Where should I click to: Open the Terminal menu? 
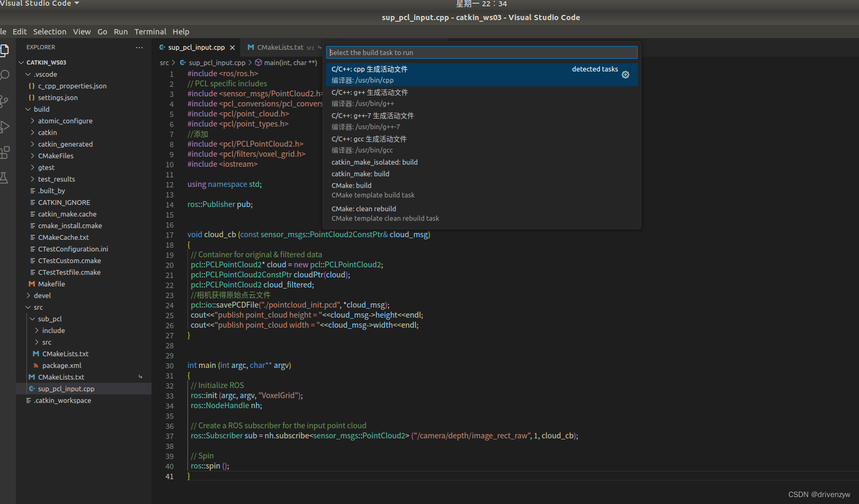150,31
